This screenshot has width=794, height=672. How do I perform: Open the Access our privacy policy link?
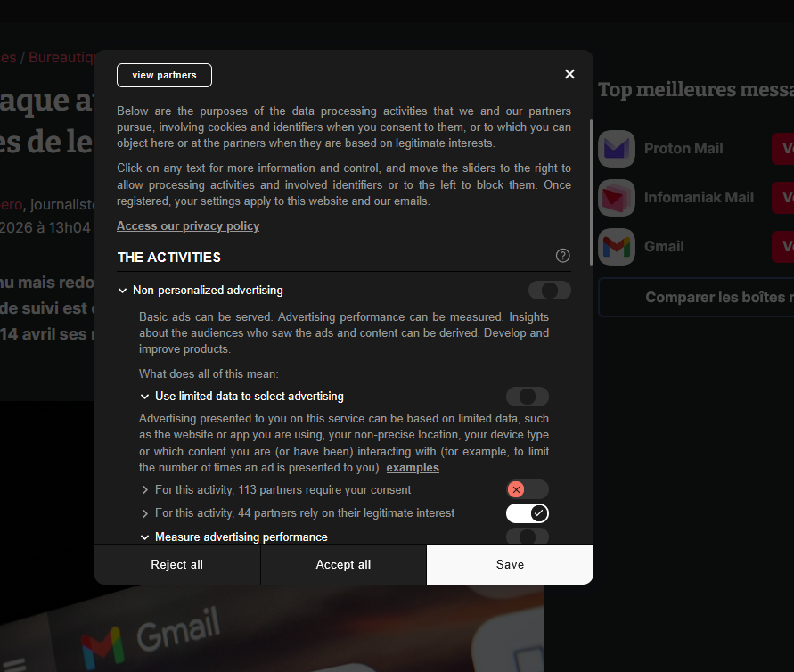click(x=188, y=226)
